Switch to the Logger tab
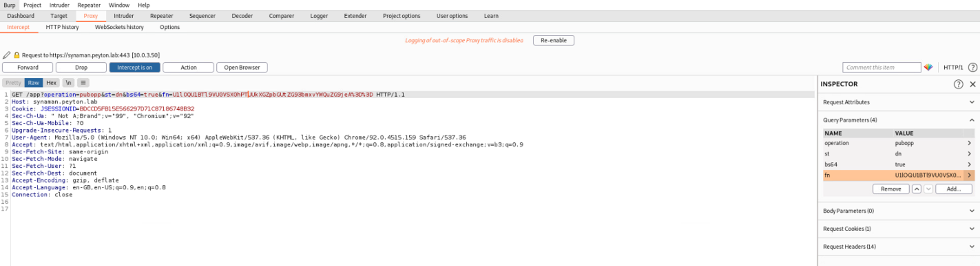980x266 pixels. (x=319, y=16)
